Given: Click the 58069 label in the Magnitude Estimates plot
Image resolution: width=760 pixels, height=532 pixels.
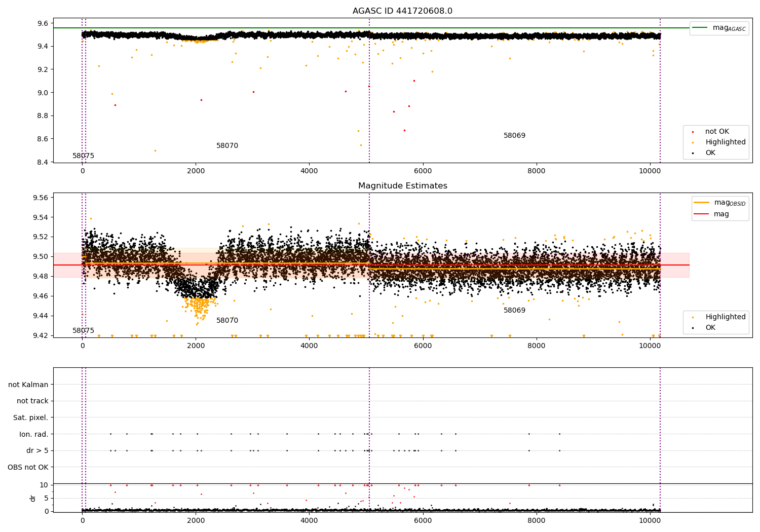Looking at the screenshot, I should coord(514,311).
